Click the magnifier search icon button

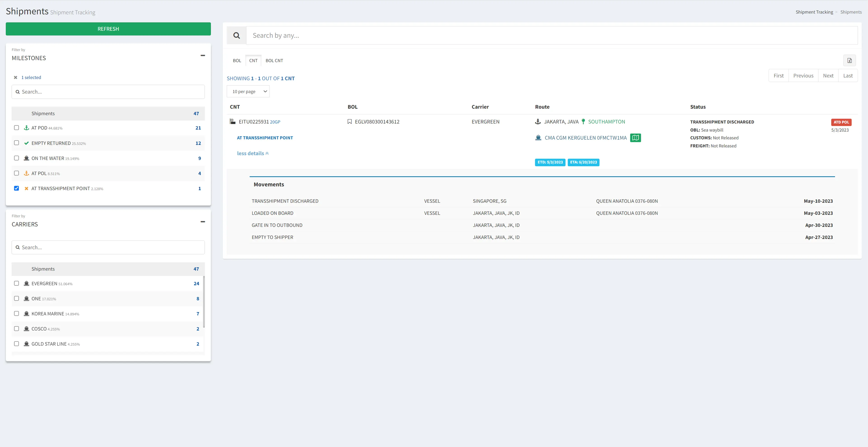pos(237,35)
